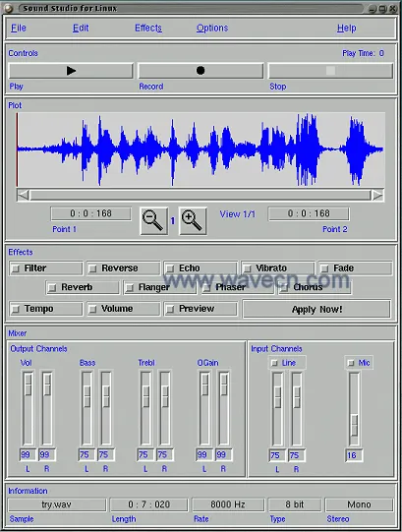The image size is (402, 532).
Task: Enable the Reverse effect
Action: (124, 268)
